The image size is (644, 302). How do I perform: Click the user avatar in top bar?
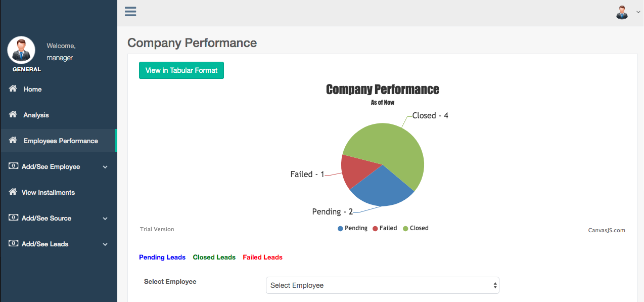(622, 13)
